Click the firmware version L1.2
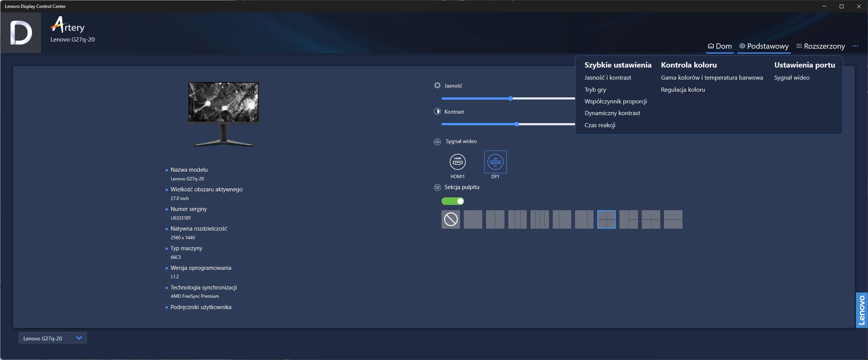 [175, 276]
